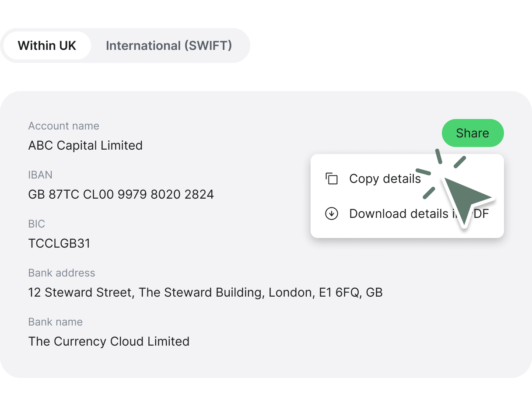This screenshot has width=532, height=406.
Task: Click the BIC field label
Action: point(37,224)
